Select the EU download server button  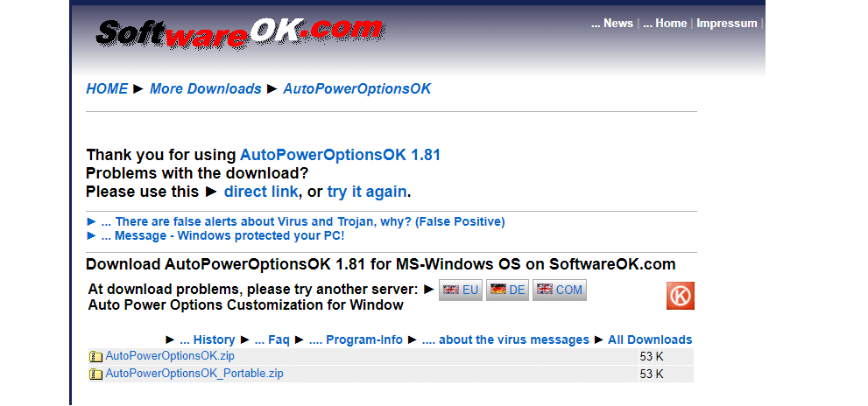point(461,290)
